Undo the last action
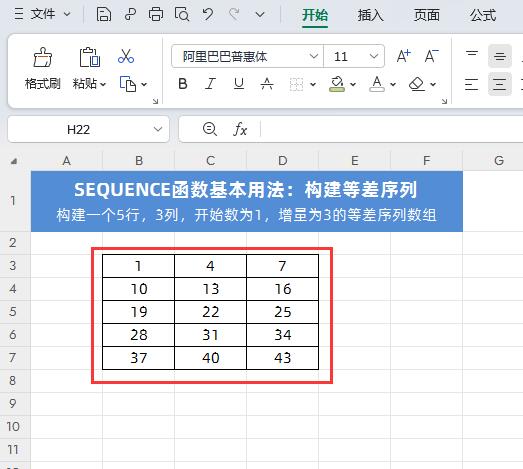 point(208,15)
